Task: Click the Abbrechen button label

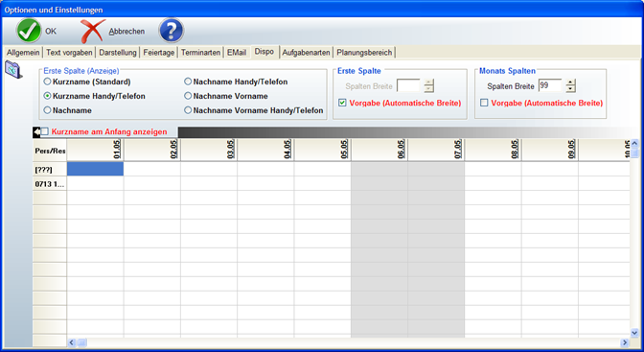Action: pos(126,32)
